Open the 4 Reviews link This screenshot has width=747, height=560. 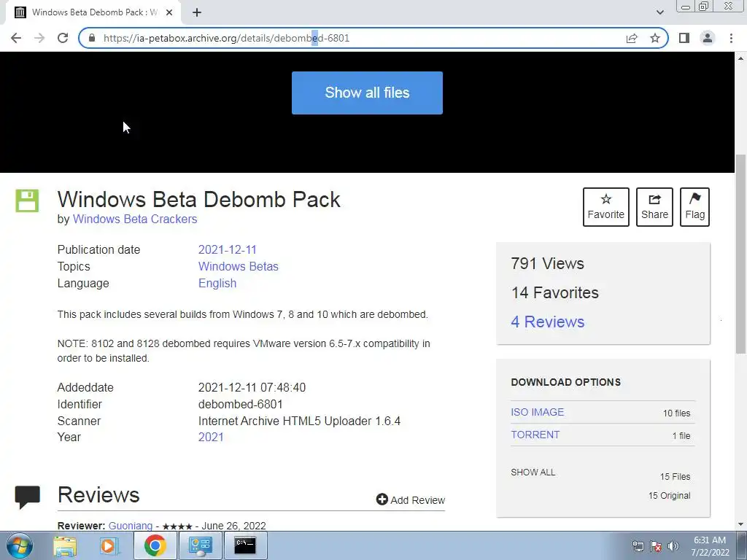tap(547, 322)
